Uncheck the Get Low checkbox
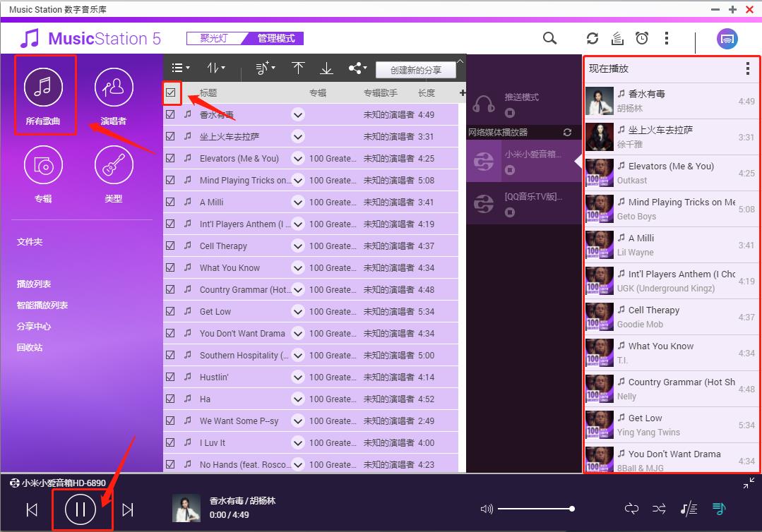762x532 pixels. click(170, 311)
